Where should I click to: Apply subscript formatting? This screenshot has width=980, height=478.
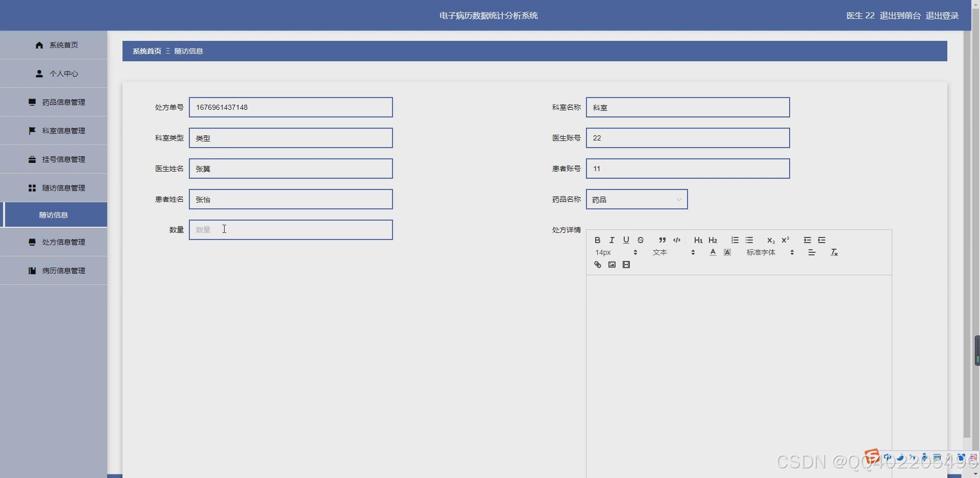771,240
